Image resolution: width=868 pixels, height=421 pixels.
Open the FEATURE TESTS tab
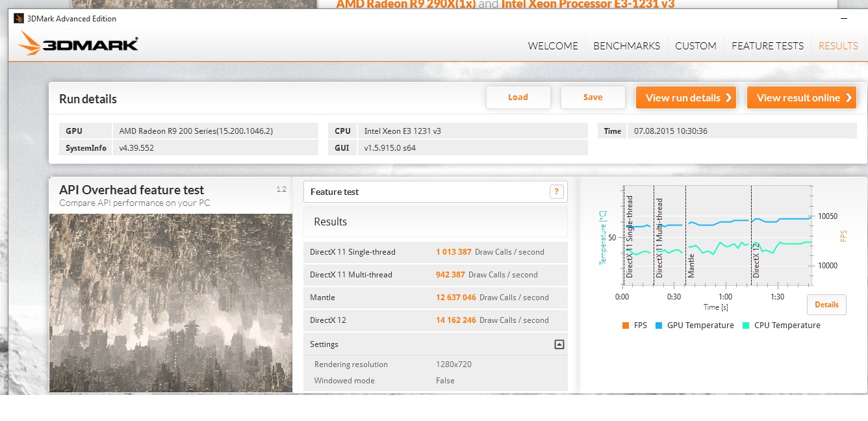point(767,45)
